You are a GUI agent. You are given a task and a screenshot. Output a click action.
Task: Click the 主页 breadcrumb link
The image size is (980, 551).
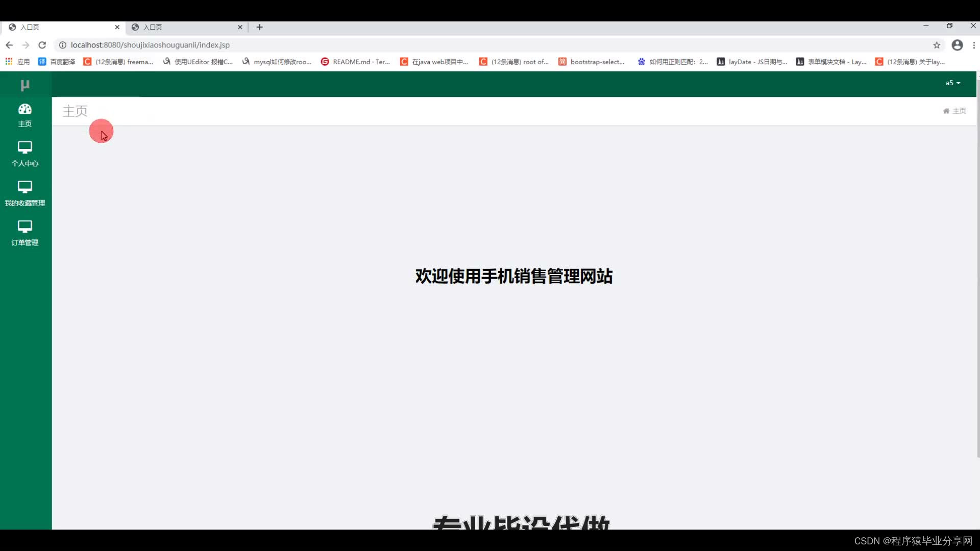pyautogui.click(x=959, y=111)
